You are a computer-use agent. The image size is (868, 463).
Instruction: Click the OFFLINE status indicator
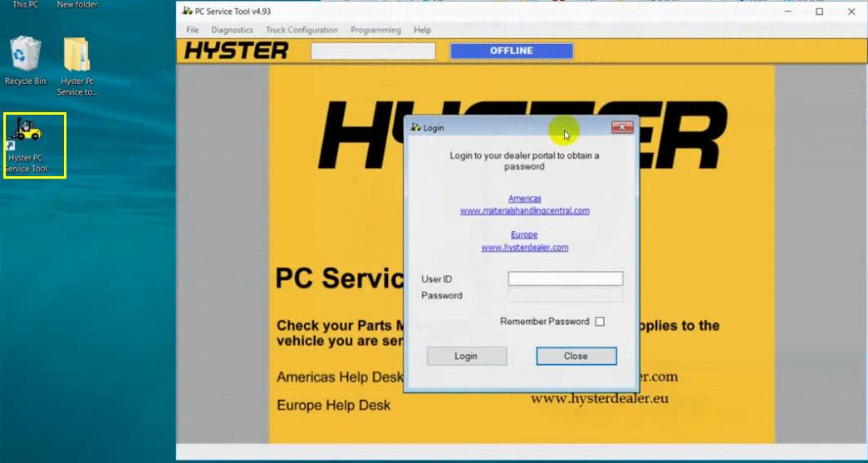pyautogui.click(x=512, y=51)
